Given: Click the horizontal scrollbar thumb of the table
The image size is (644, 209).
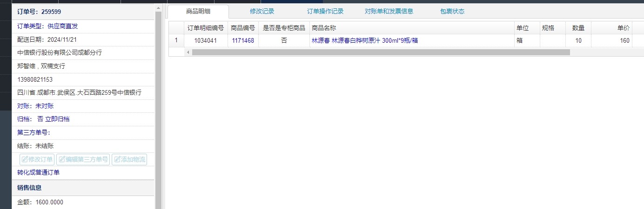Looking at the screenshot, I should (381, 52).
